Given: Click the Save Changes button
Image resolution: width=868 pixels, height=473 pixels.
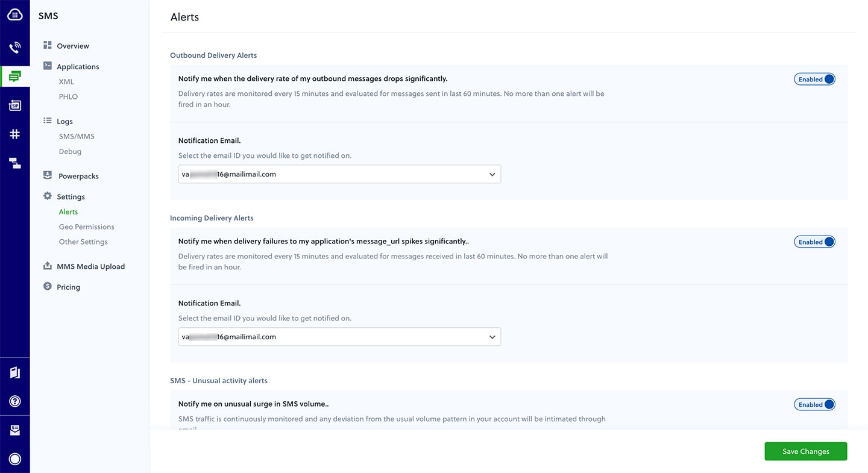Looking at the screenshot, I should [x=806, y=451].
